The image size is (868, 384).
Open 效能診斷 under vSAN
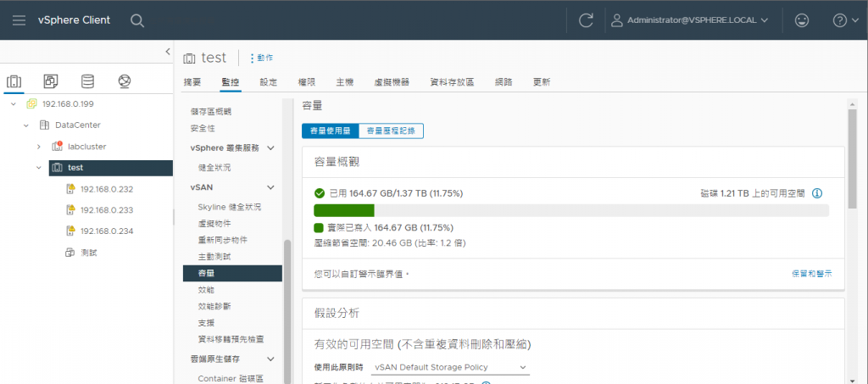click(214, 306)
